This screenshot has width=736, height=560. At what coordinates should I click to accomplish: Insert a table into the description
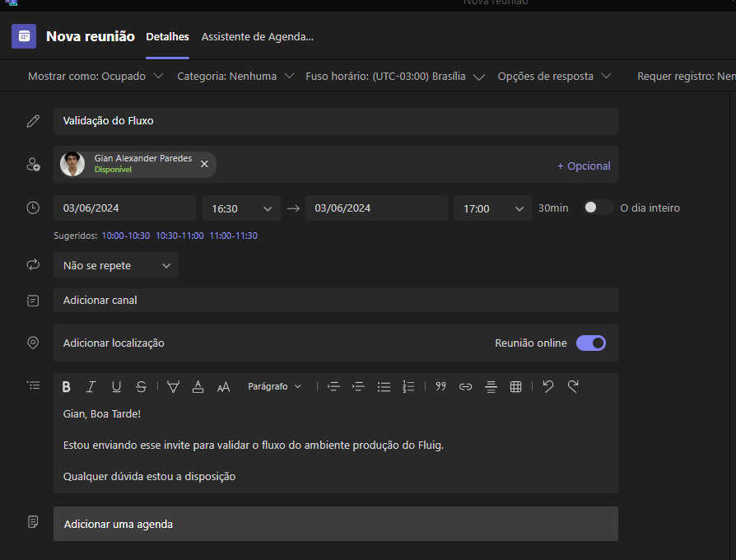coord(516,387)
